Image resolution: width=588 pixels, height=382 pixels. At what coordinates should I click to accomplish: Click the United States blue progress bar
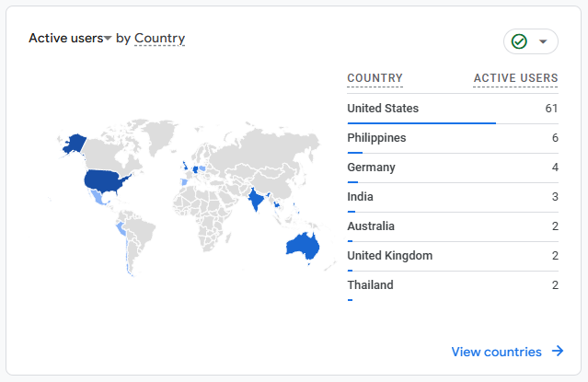421,123
